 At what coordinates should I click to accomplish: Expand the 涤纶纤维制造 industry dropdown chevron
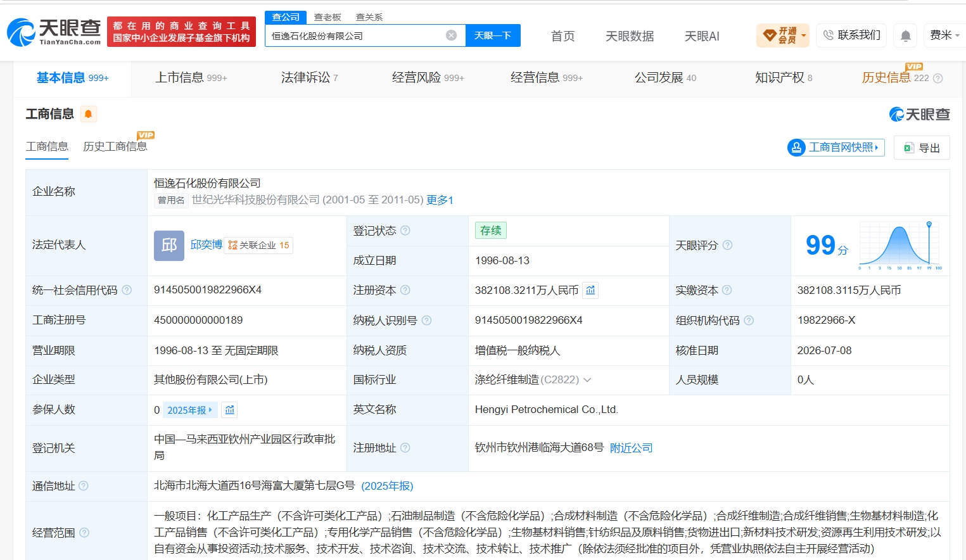(x=587, y=380)
